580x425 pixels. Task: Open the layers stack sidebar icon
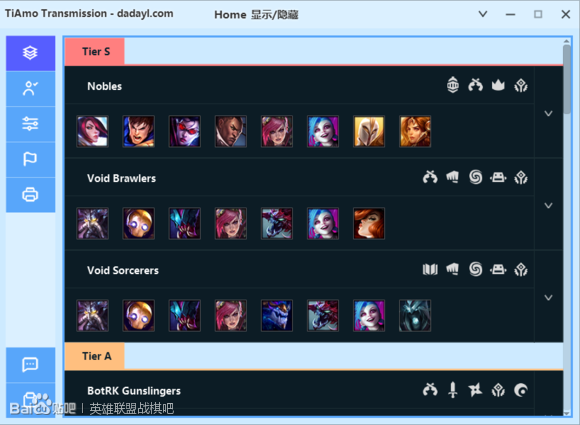coord(30,53)
